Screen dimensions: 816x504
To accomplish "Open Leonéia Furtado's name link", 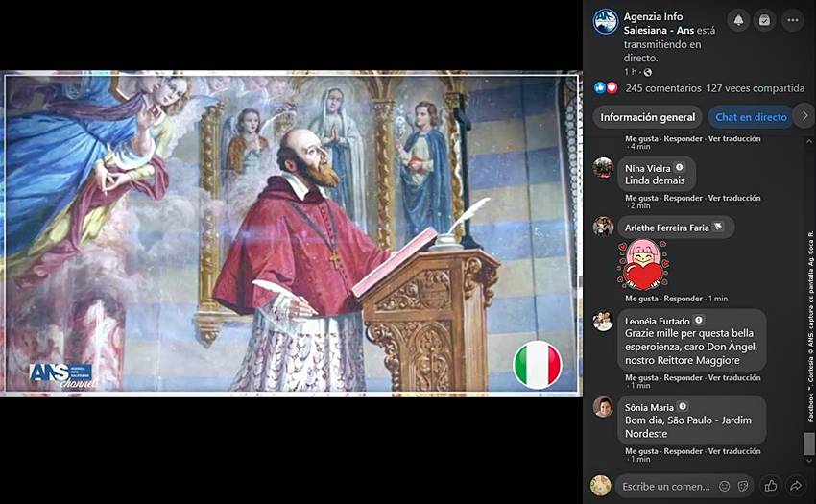I will [658, 322].
